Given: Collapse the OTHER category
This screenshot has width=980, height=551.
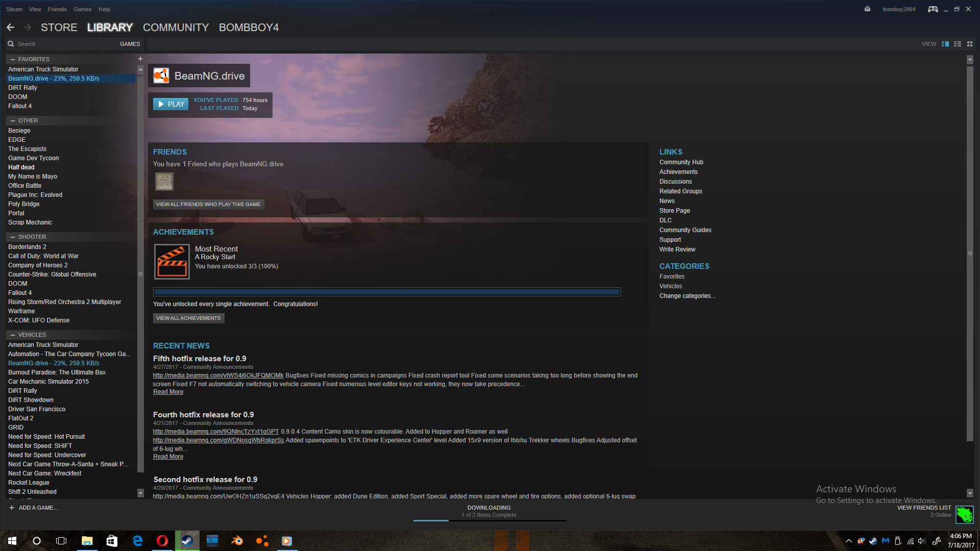Looking at the screenshot, I should pyautogui.click(x=13, y=120).
